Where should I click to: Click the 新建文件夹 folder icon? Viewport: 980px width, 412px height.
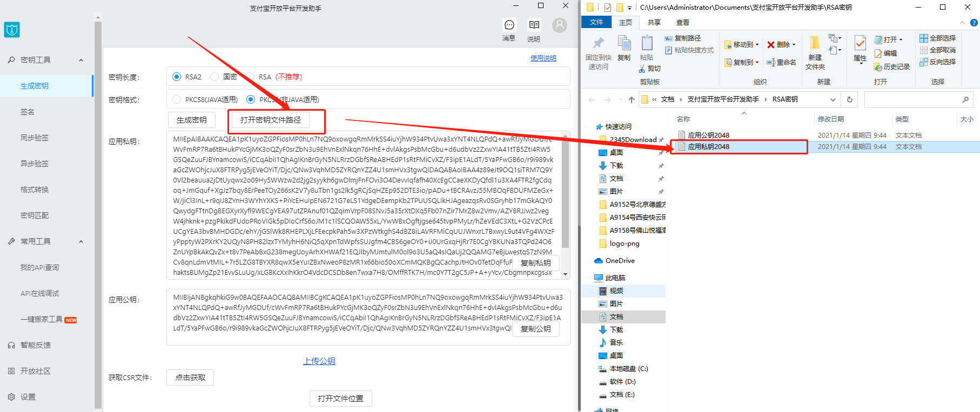[x=815, y=43]
